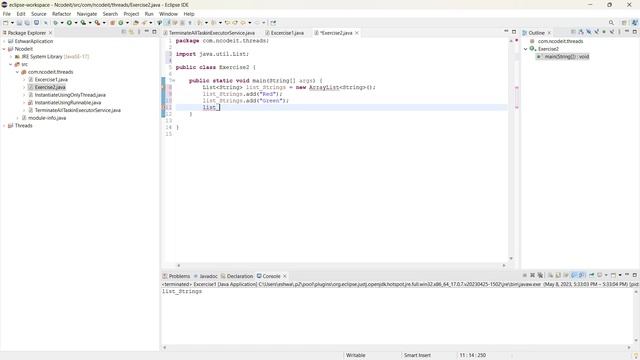Image resolution: width=640 pixels, height=360 pixels.
Task: Toggle Pin Console in Console toolbar
Action: point(591,275)
